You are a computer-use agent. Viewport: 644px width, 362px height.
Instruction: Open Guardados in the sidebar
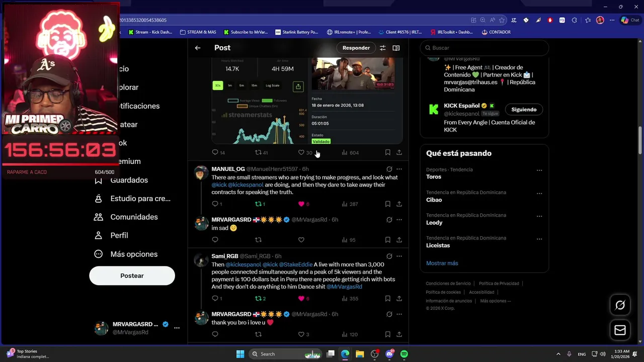(x=121, y=180)
